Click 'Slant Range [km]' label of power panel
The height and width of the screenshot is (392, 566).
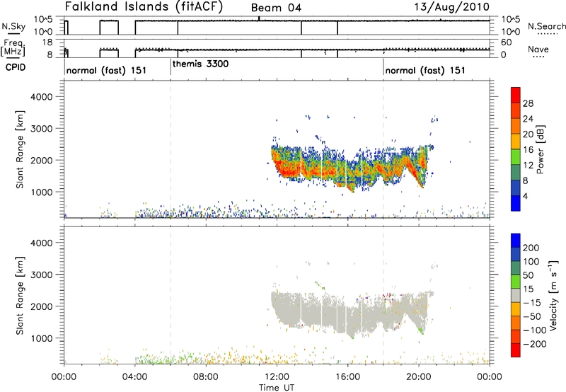[x=20, y=149]
